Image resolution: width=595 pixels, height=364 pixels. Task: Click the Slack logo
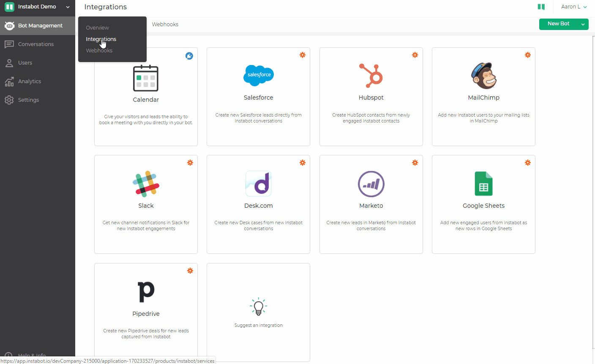pyautogui.click(x=146, y=184)
